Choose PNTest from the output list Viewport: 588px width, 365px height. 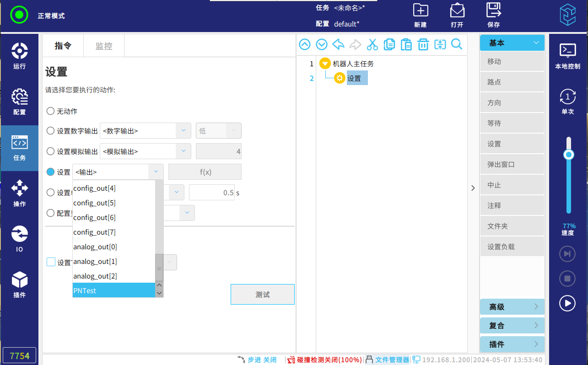pyautogui.click(x=113, y=290)
